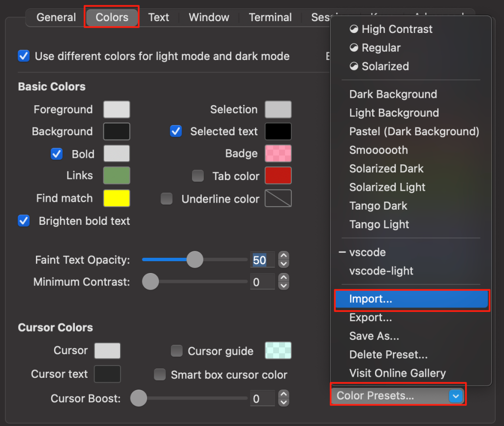The height and width of the screenshot is (426, 504).
Task: Pick the Solarized light/dark preset icon entry
Action: point(379,66)
